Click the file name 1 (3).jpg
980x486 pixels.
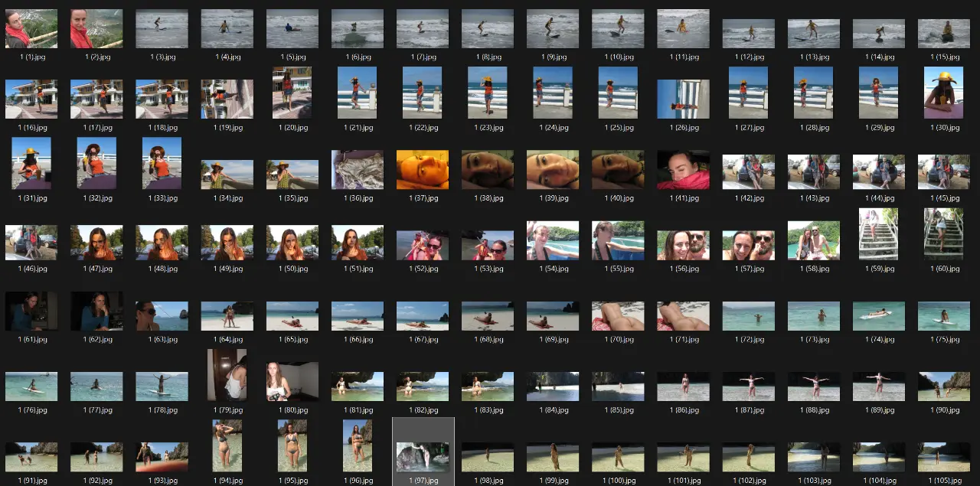pos(162,57)
